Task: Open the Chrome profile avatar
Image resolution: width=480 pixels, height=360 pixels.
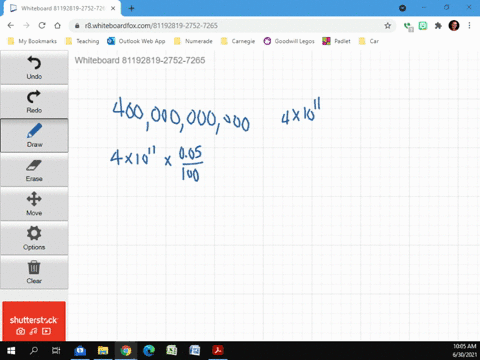Action: click(x=454, y=25)
